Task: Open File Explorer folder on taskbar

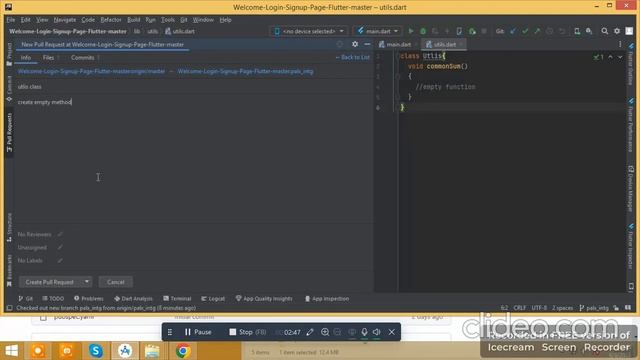Action: (152, 351)
